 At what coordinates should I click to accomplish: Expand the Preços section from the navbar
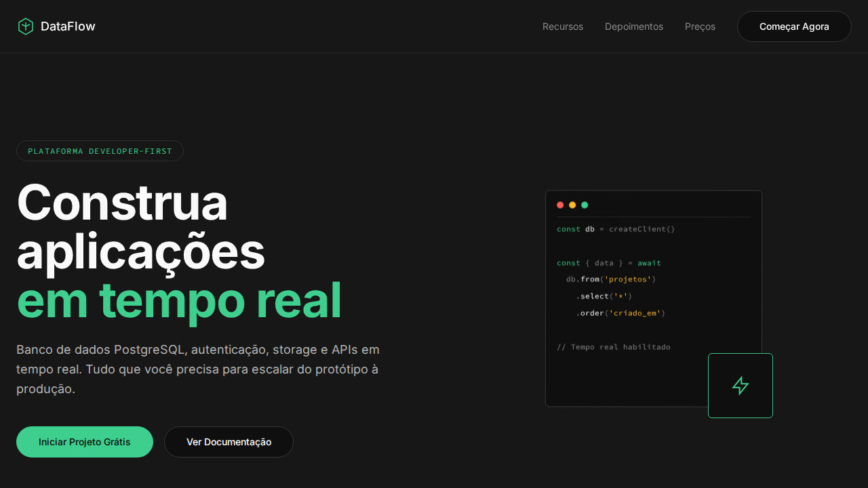pos(700,26)
